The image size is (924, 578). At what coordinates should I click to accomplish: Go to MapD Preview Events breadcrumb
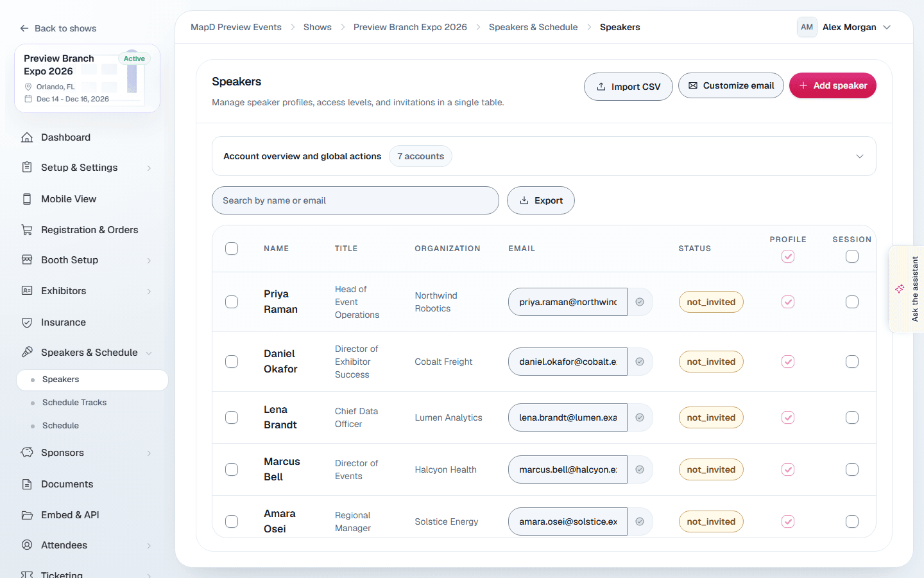(x=236, y=27)
